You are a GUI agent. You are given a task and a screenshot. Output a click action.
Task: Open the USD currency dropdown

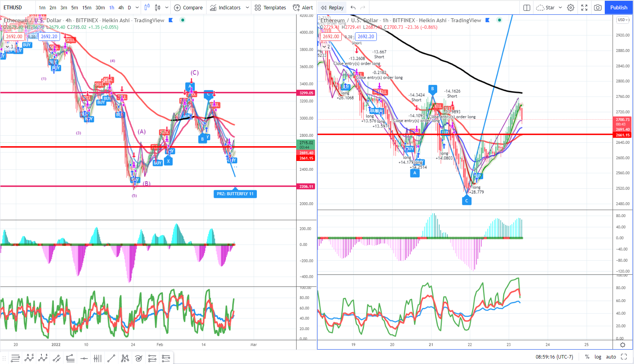click(x=623, y=20)
